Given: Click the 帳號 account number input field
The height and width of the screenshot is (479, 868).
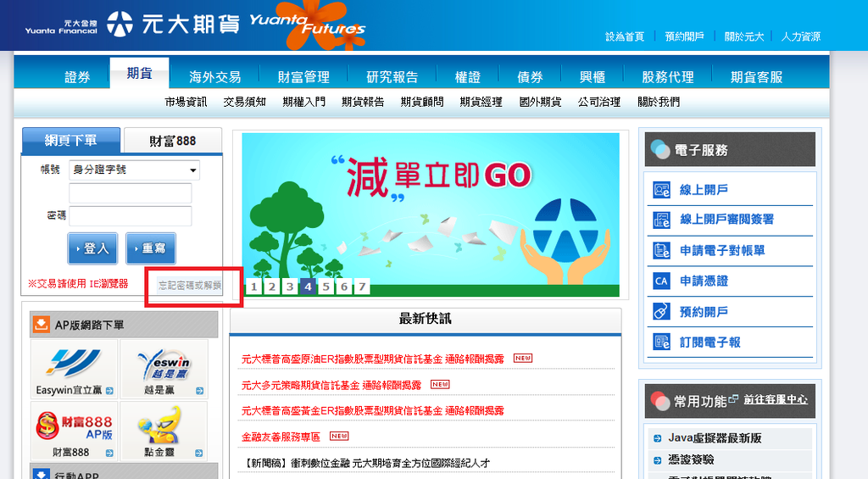Looking at the screenshot, I should (x=130, y=193).
